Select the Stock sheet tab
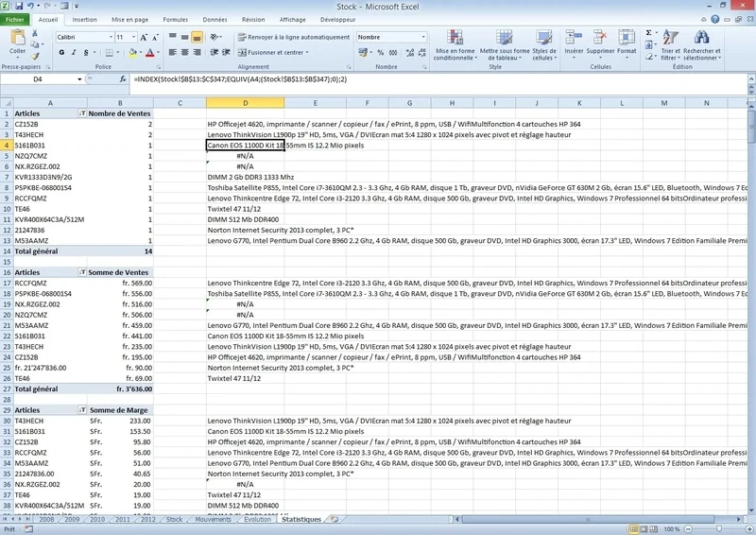The width and height of the screenshot is (756, 535). tap(174, 520)
